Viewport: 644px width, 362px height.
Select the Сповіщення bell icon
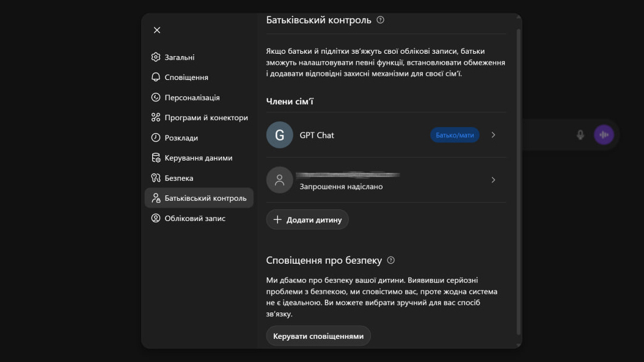[155, 77]
